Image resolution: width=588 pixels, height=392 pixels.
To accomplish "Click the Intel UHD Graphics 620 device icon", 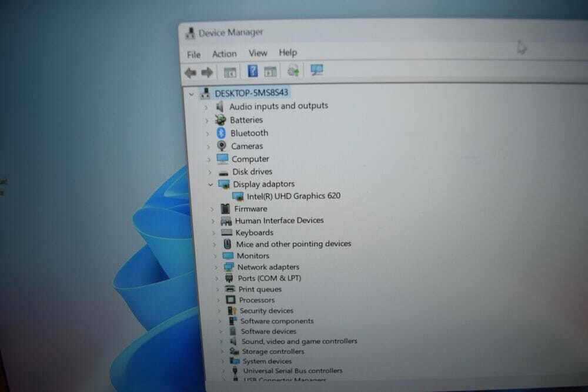I will tap(238, 196).
